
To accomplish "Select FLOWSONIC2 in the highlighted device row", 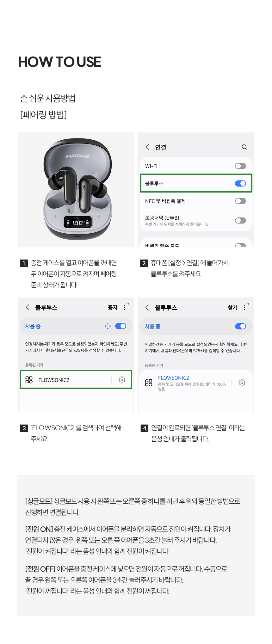I will 54,380.
